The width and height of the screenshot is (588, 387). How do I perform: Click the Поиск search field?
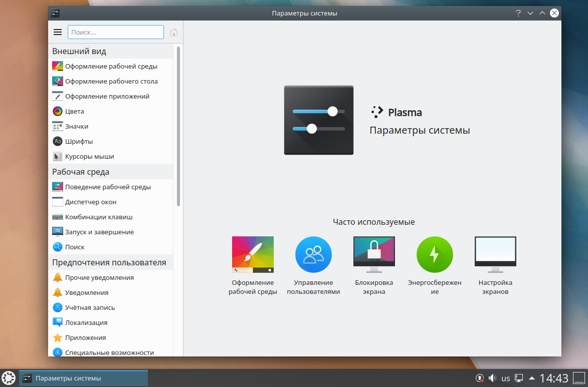point(115,32)
